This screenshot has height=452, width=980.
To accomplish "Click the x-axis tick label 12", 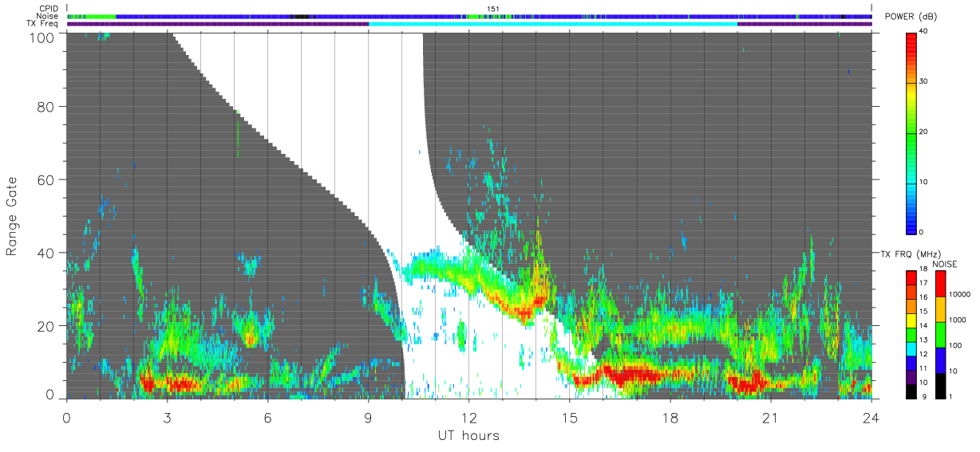I will pyautogui.click(x=468, y=418).
